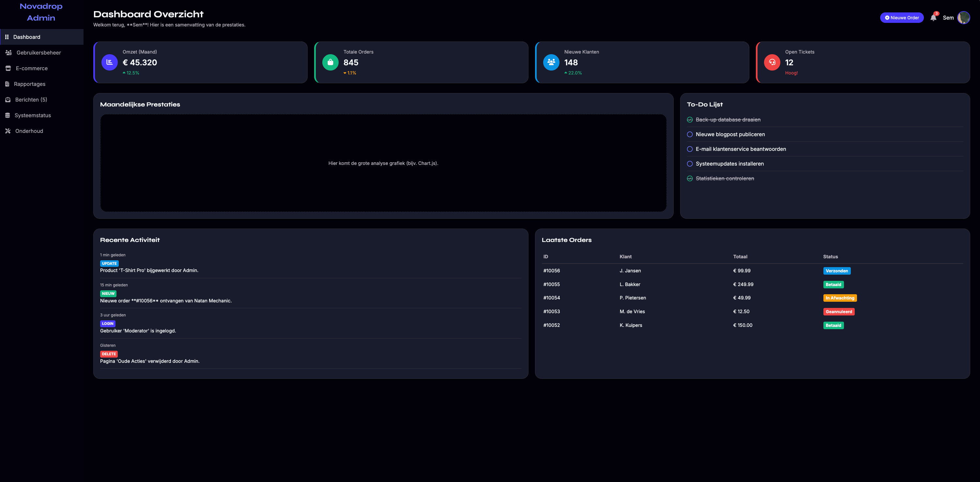Click the Sem user avatar picture

(x=963, y=18)
